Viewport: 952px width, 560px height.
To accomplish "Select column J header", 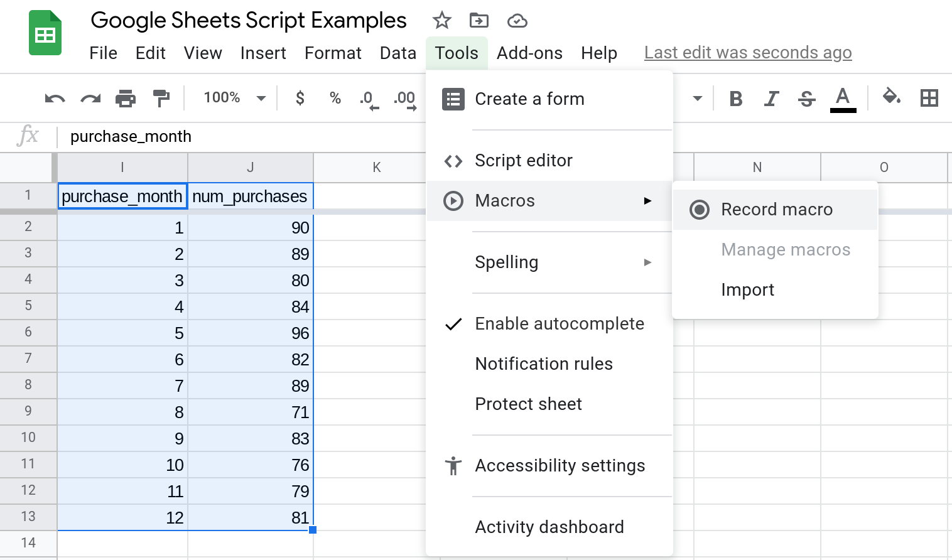I will click(x=251, y=168).
